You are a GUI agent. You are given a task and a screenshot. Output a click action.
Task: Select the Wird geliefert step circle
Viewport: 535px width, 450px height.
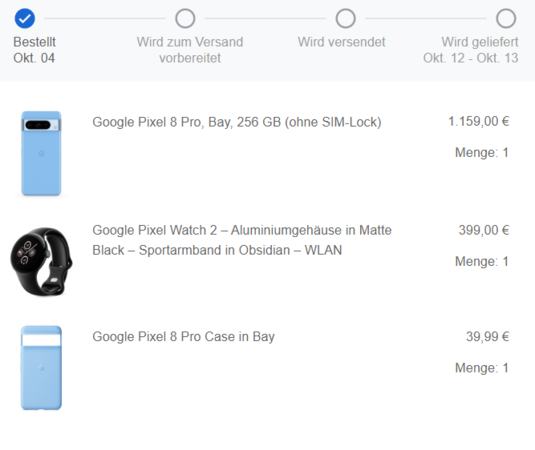click(506, 18)
